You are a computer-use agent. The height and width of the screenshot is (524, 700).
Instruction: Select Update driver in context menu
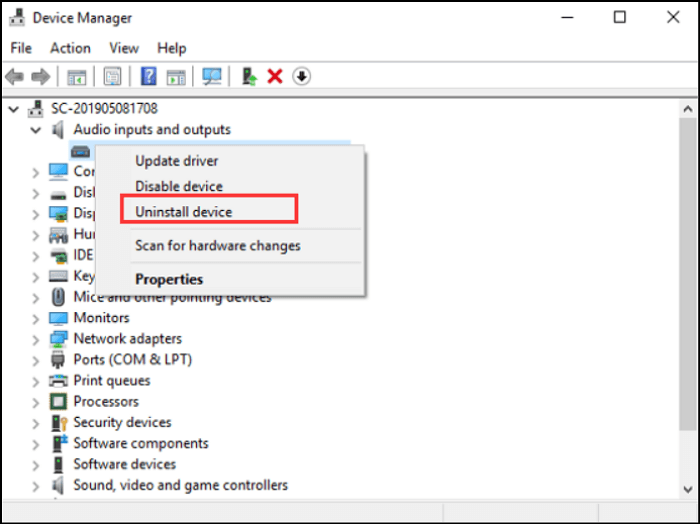177,161
